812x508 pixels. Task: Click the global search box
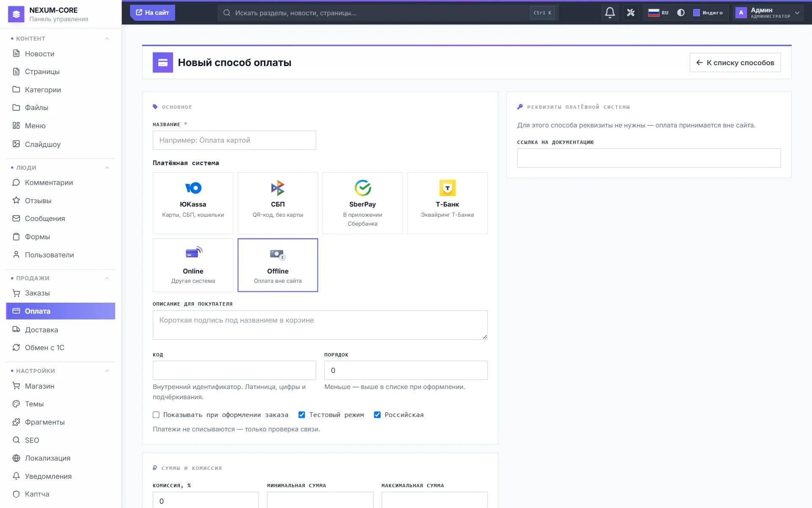click(388, 13)
